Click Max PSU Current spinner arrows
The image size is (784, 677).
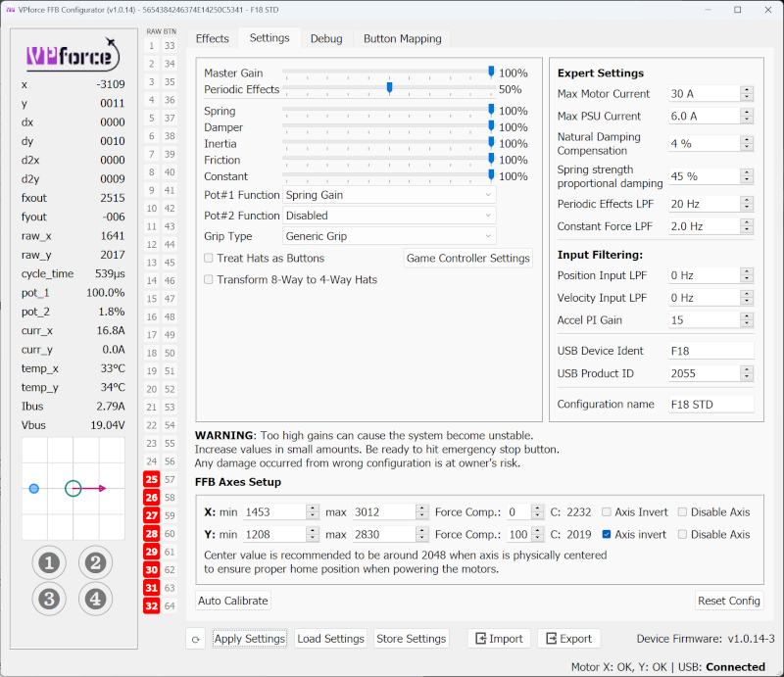[x=747, y=116]
